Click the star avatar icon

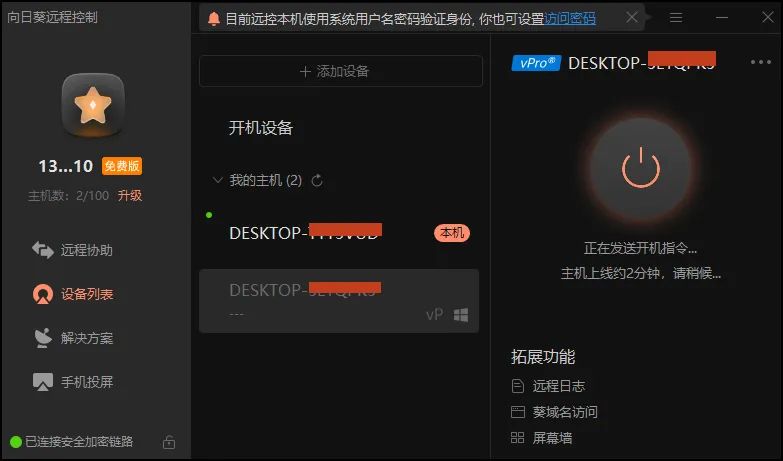(93, 105)
